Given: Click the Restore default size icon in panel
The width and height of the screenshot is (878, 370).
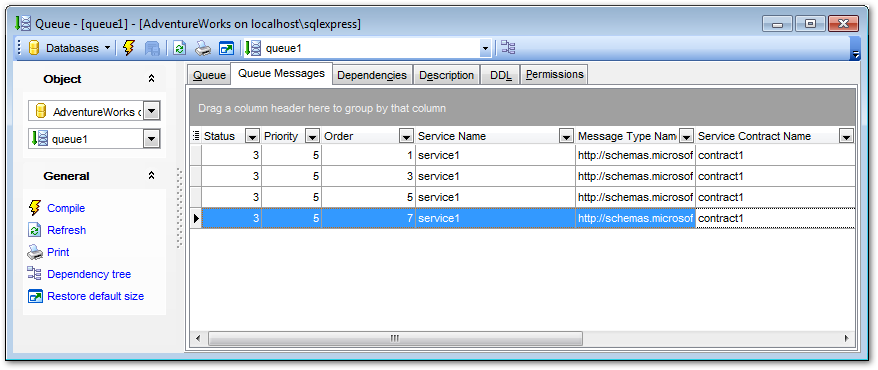Looking at the screenshot, I should point(35,297).
